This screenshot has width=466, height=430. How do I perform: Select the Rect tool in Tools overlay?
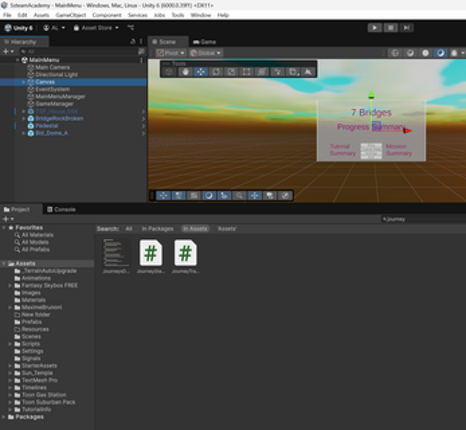point(246,72)
